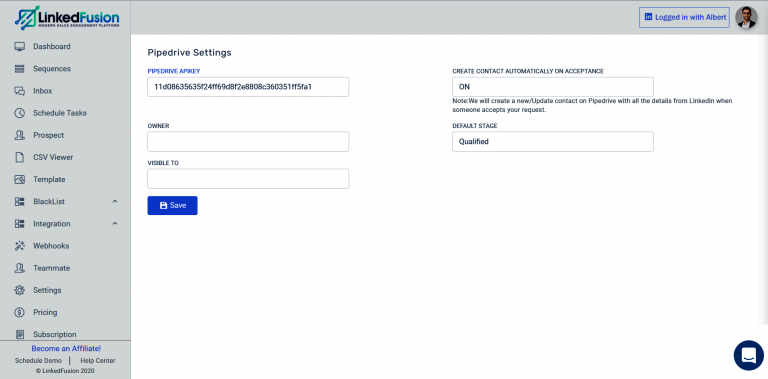Click the note about Pipedrive contact creation
This screenshot has width=768, height=379.
(592, 105)
